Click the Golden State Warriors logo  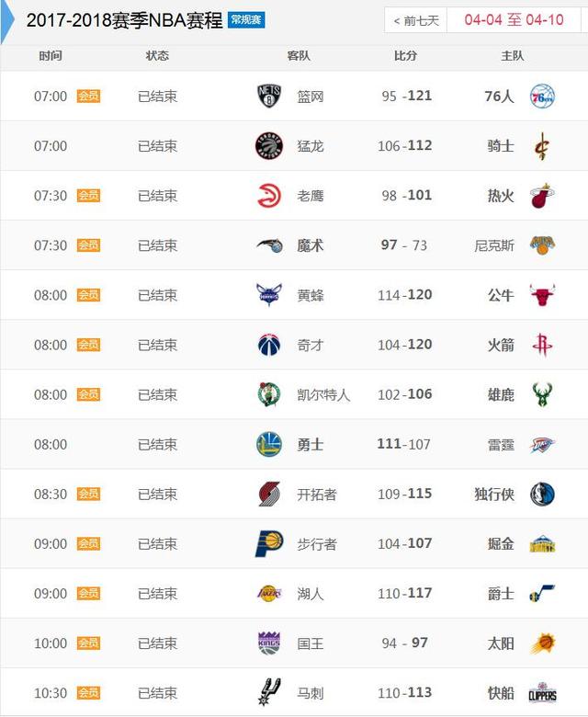click(269, 444)
